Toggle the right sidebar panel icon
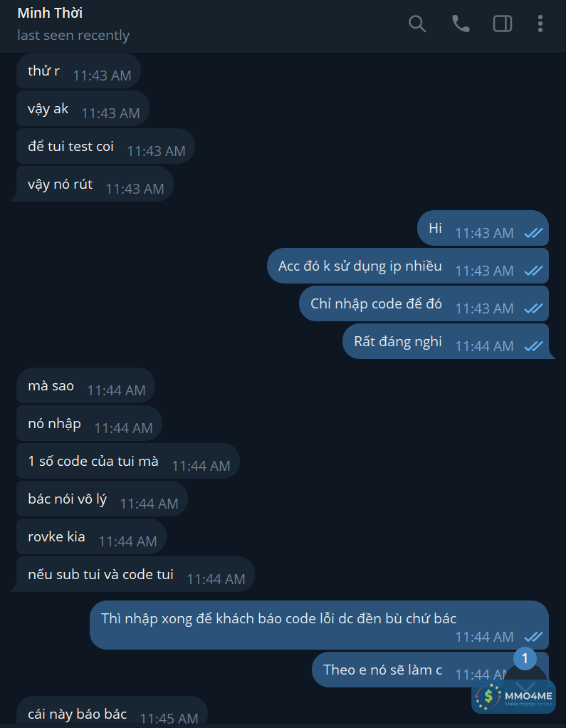 (503, 24)
